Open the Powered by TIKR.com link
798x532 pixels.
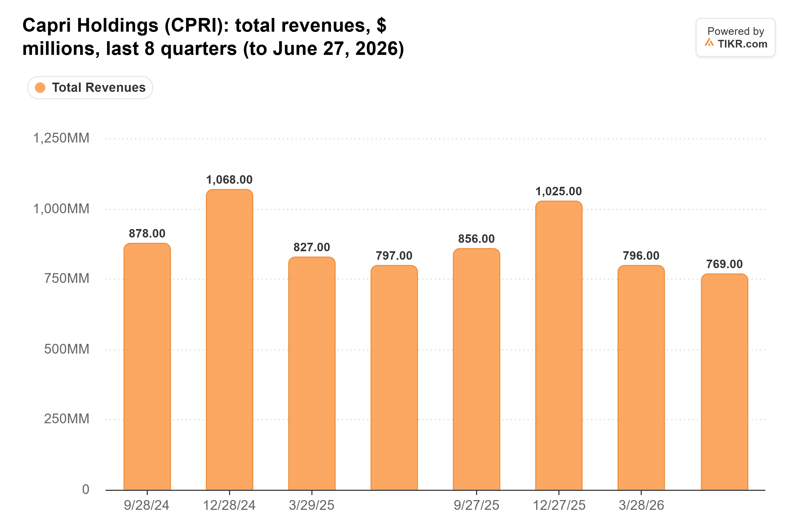735,37
